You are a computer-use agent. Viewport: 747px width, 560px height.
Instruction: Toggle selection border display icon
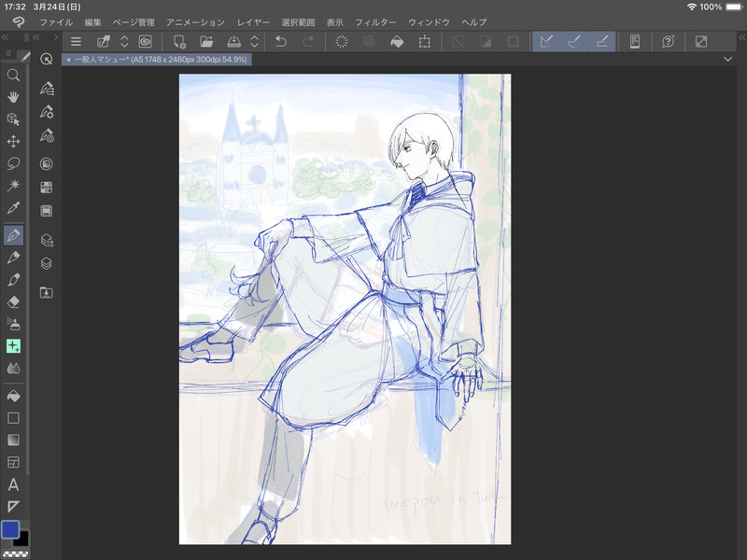[x=513, y=41]
